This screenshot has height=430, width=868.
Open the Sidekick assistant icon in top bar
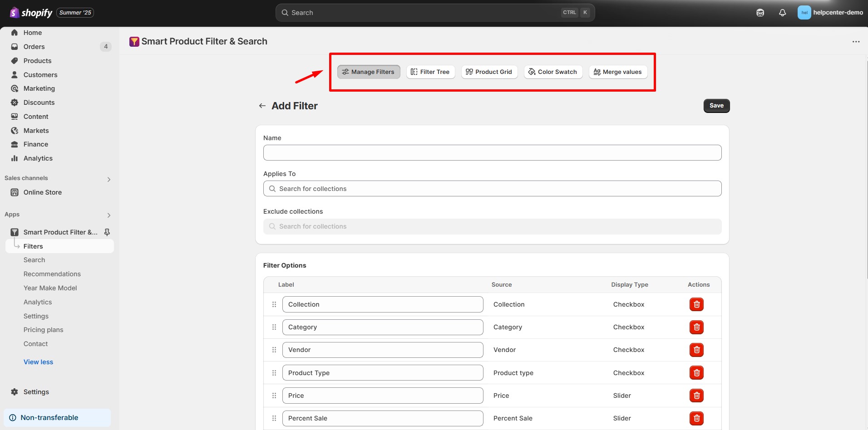[760, 13]
